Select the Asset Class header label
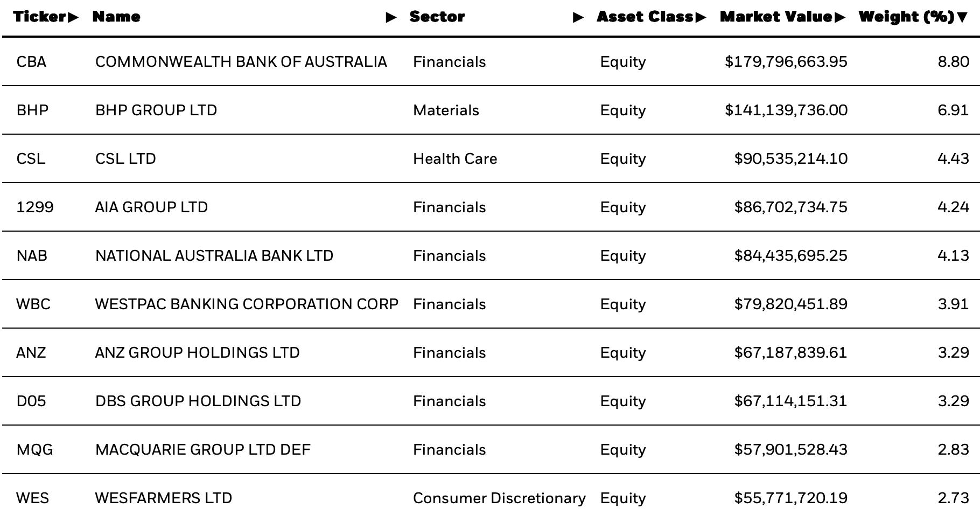The height and width of the screenshot is (515, 980). coord(645,17)
